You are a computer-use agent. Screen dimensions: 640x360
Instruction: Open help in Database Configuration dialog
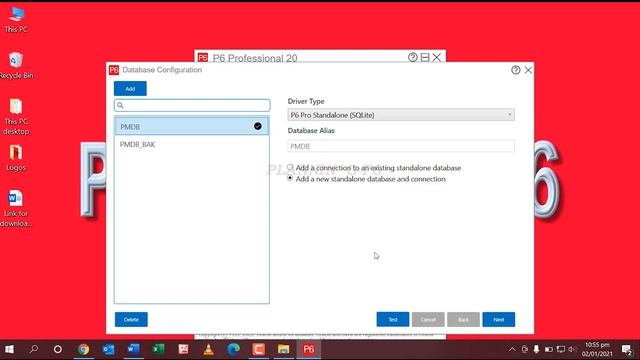pos(516,70)
